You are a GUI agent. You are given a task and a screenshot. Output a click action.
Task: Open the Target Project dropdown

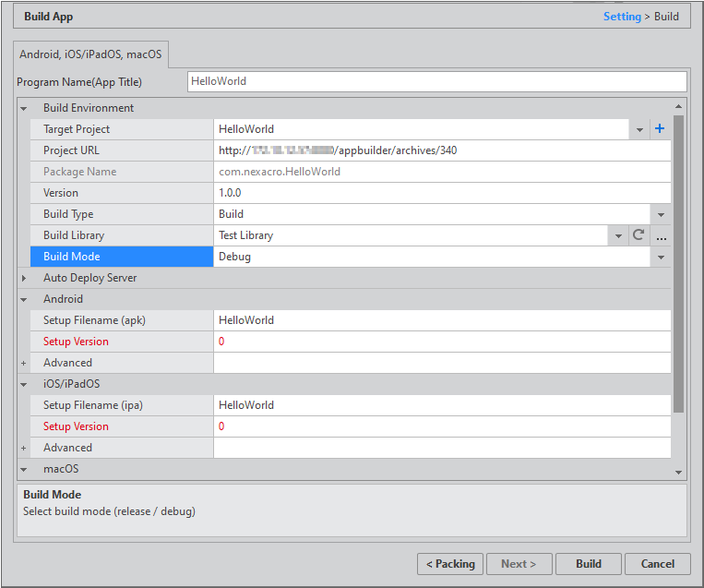pyautogui.click(x=639, y=130)
